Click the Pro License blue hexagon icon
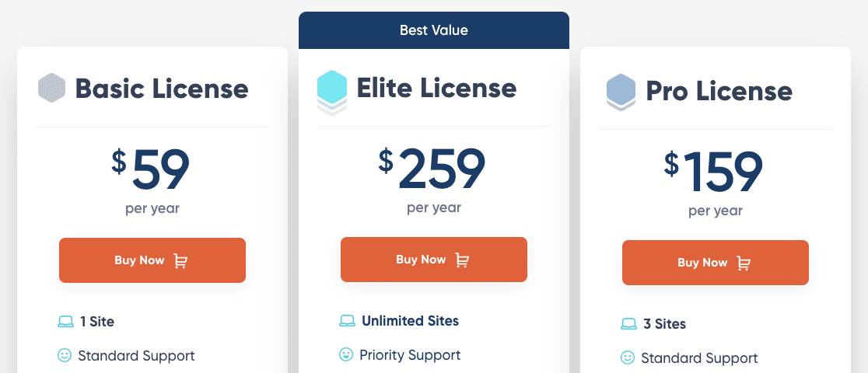Viewport: 868px width, 373px height. click(x=621, y=92)
